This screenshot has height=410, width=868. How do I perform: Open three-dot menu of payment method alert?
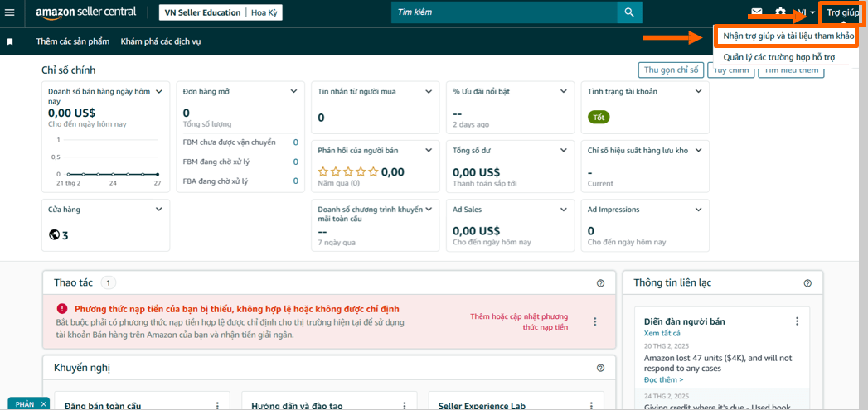(x=595, y=321)
